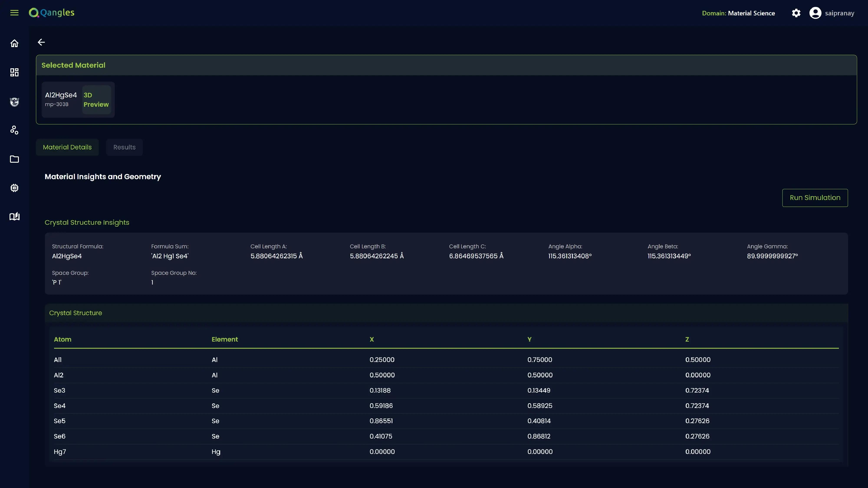Select the Al2HgSe4 material card
868x488 pixels.
(61, 99)
